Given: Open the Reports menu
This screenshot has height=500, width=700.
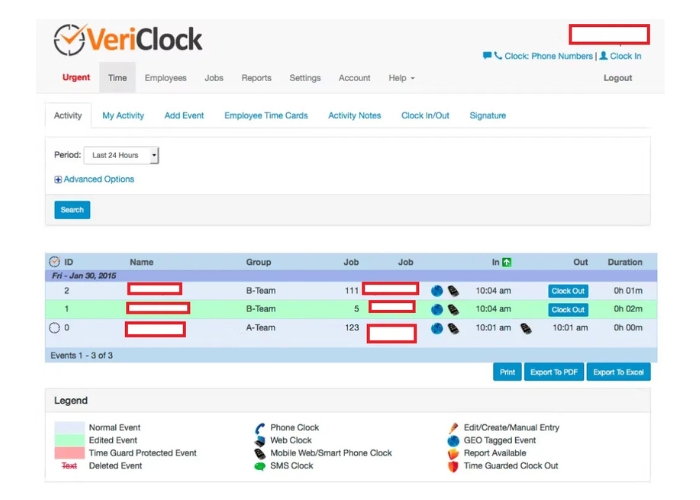Looking at the screenshot, I should point(256,78).
